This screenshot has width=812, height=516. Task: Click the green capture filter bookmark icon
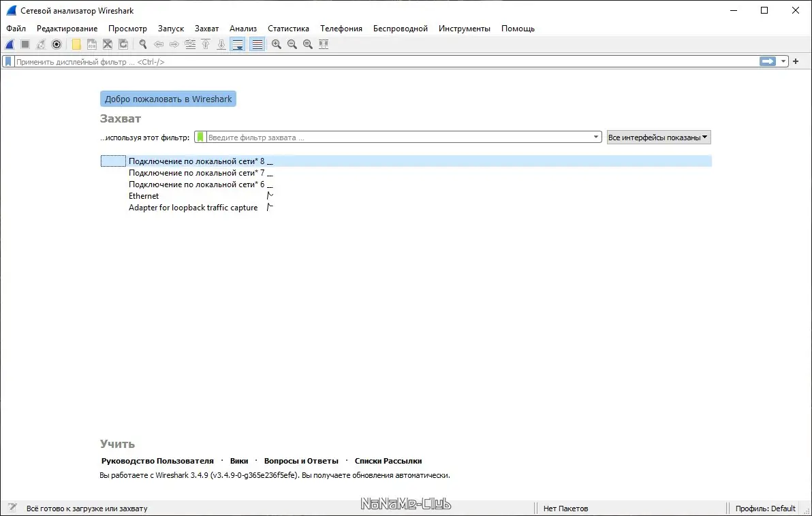pos(200,137)
